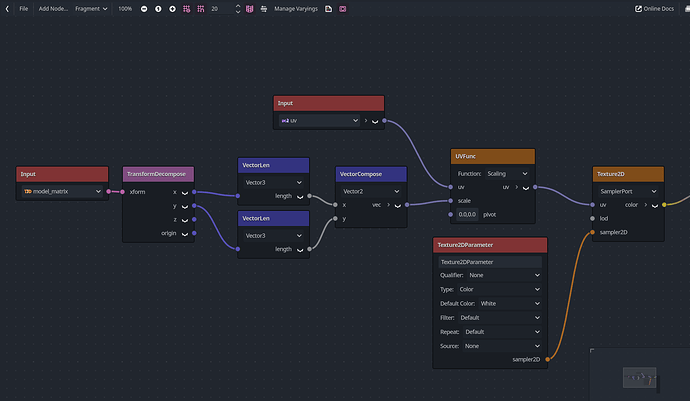
Task: Open the File menu
Action: [23, 8]
